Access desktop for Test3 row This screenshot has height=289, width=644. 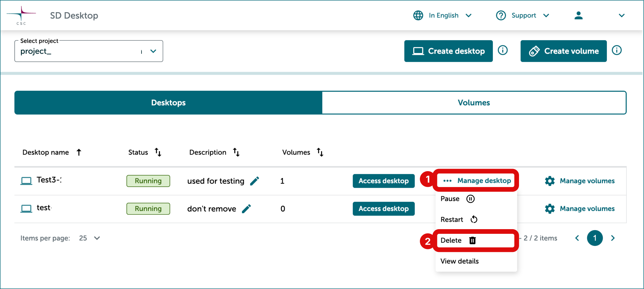pyautogui.click(x=384, y=181)
